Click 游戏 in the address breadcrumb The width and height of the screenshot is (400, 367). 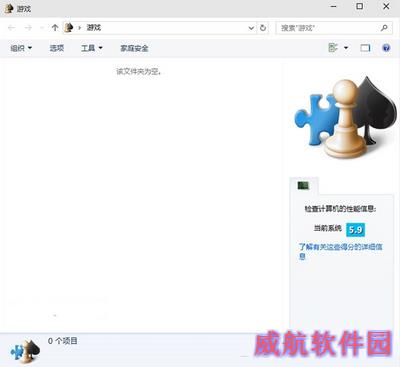[94, 28]
